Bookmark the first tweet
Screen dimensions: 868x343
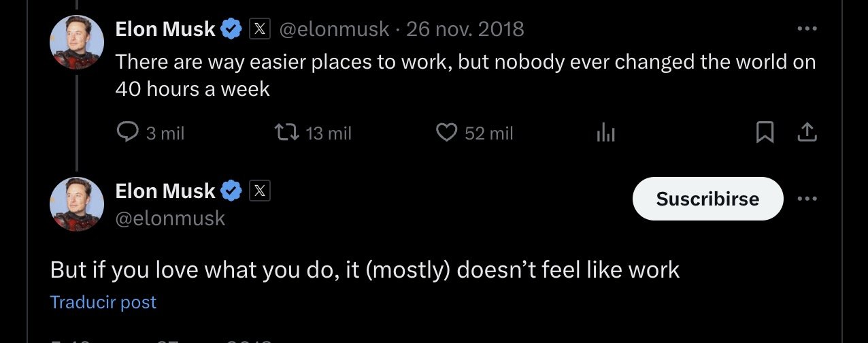[765, 133]
